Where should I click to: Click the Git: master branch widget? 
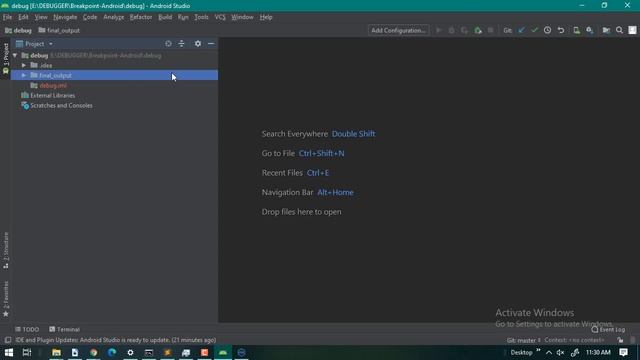click(523, 340)
